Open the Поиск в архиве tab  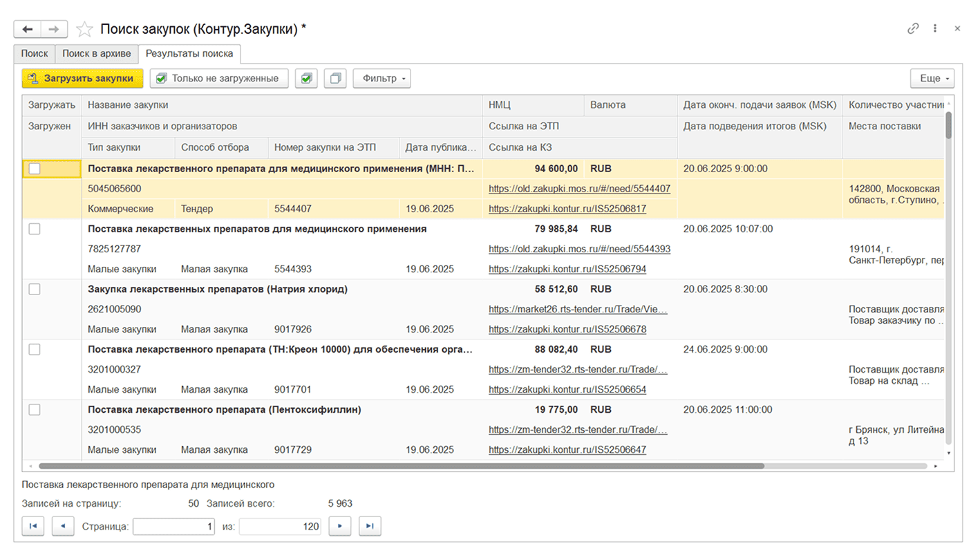pyautogui.click(x=96, y=54)
